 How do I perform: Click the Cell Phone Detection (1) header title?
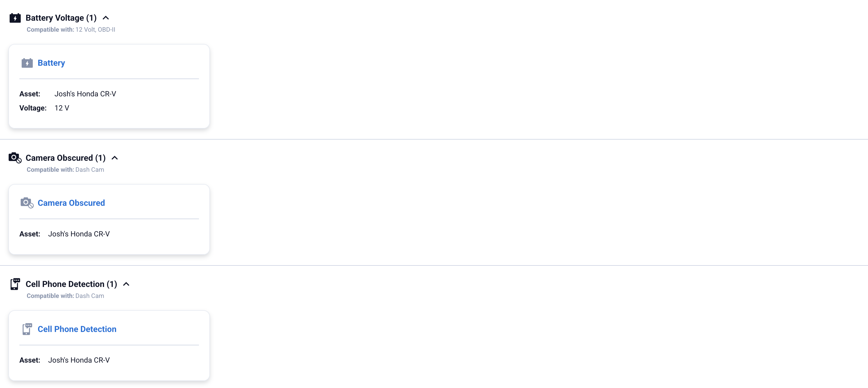[71, 284]
